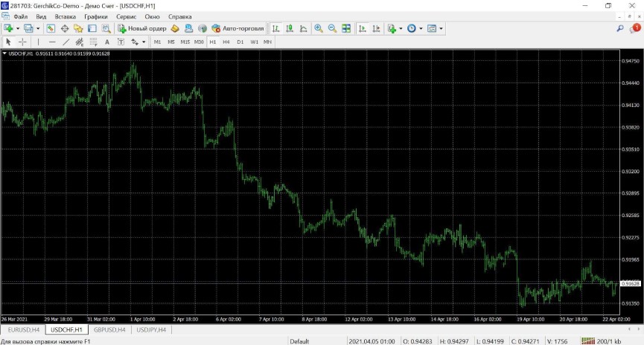Image resolution: width=644 pixels, height=345 pixels.
Task: Expand the Profiles dropdown arrow
Action: (x=38, y=29)
